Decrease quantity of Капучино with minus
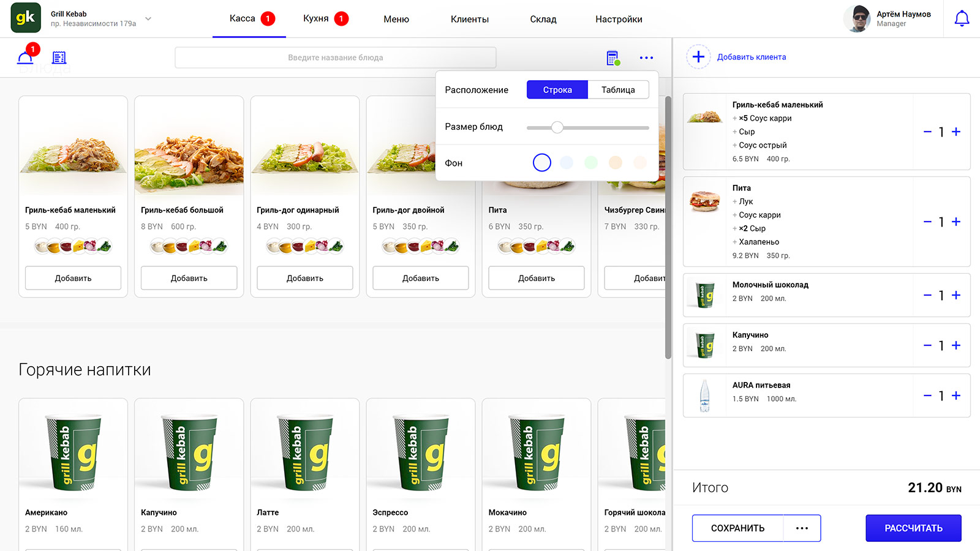Screen dimensions: 980x551 point(927,345)
